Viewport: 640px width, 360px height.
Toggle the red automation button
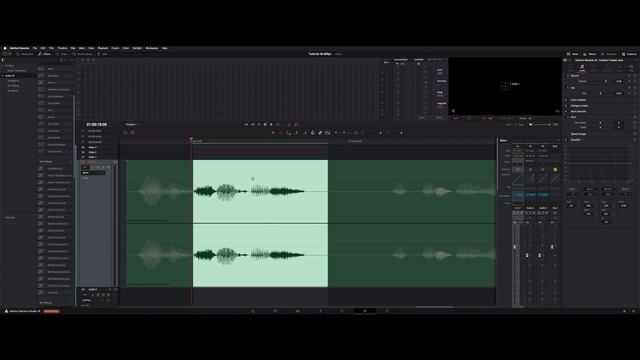click(x=289, y=124)
